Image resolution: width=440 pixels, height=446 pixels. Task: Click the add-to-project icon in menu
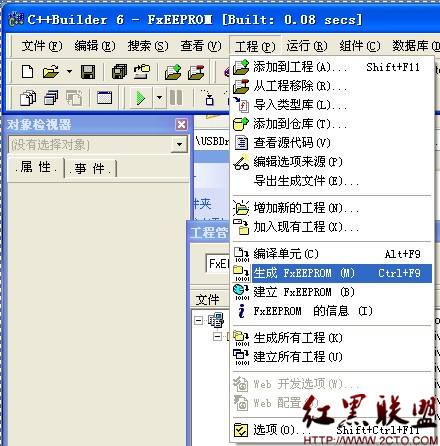point(241,67)
